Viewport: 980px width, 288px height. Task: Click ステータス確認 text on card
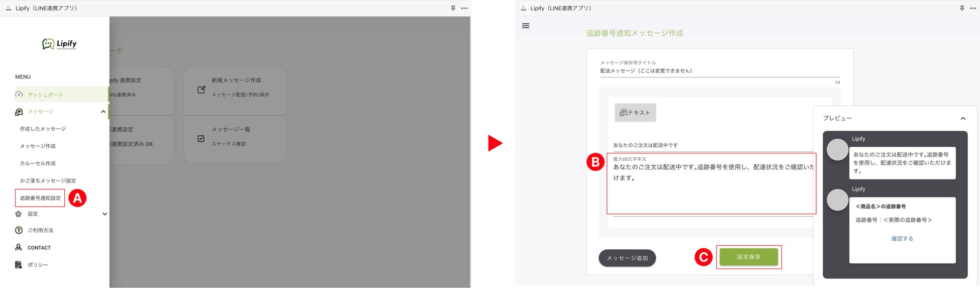(229, 144)
